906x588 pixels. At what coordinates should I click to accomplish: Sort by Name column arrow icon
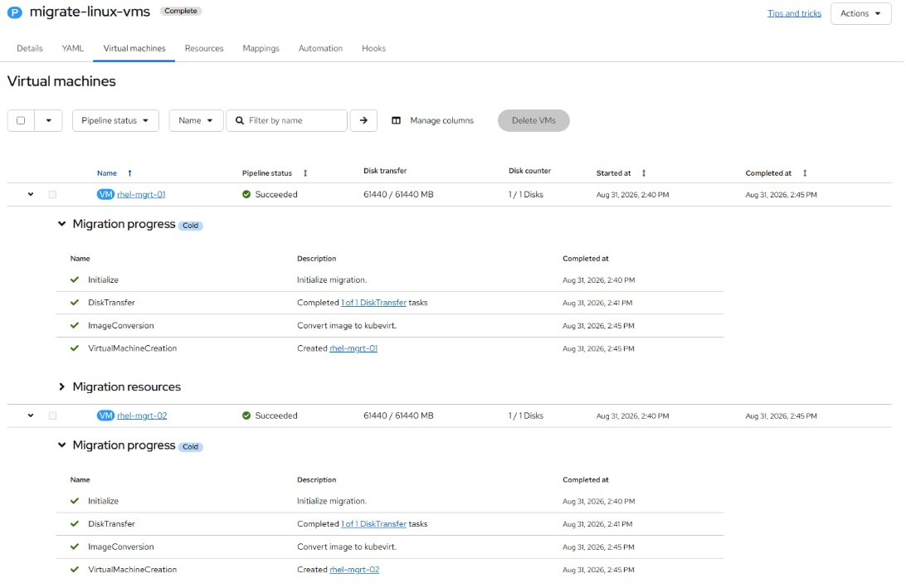coord(129,173)
